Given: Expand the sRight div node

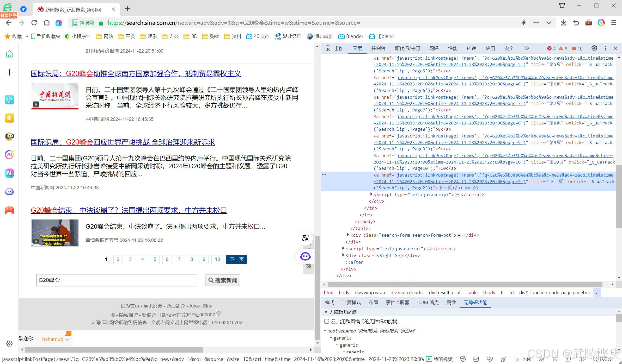Looking at the screenshot, I should tap(343, 255).
